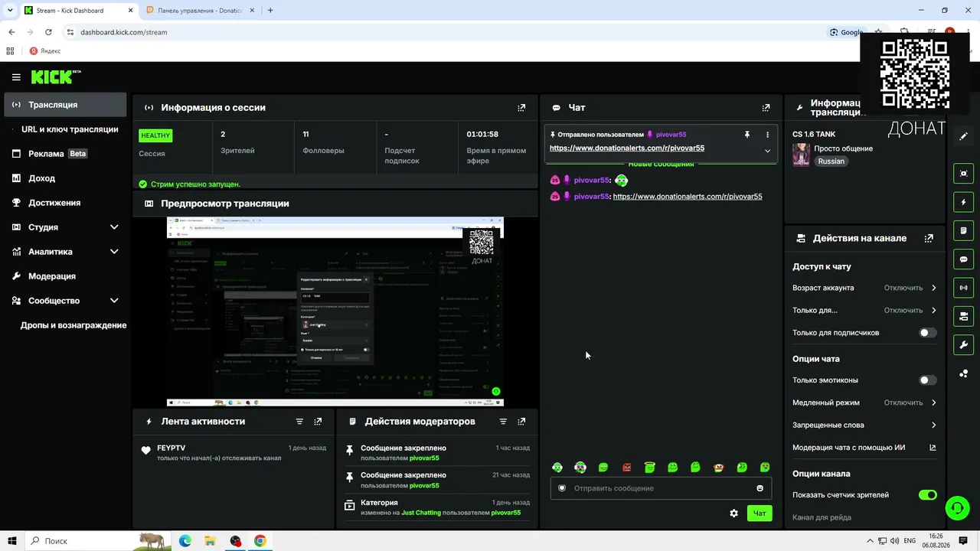This screenshot has width=980, height=551.
Task: Open the pinned donationalerts link
Action: coord(627,148)
